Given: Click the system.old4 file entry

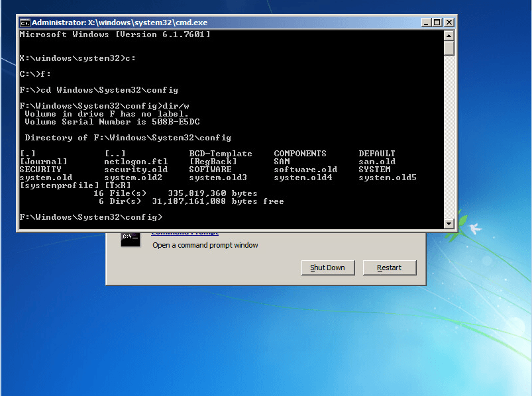Looking at the screenshot, I should pos(303,177).
